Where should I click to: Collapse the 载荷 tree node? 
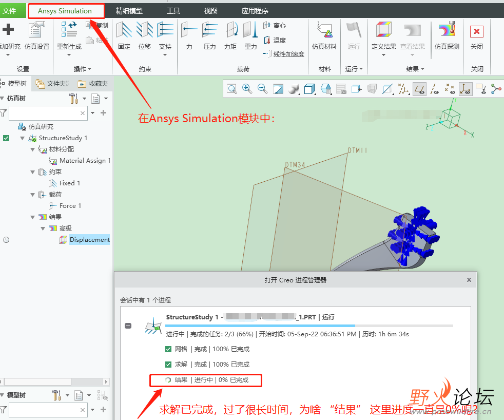click(x=32, y=195)
